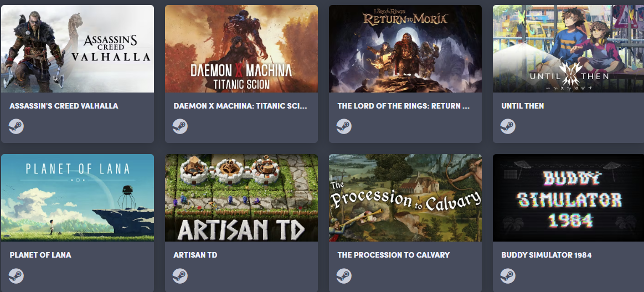Screen dimensions: 644x292
Task: Select the Buddy Simulator 1984 cover image
Action: click(569, 198)
